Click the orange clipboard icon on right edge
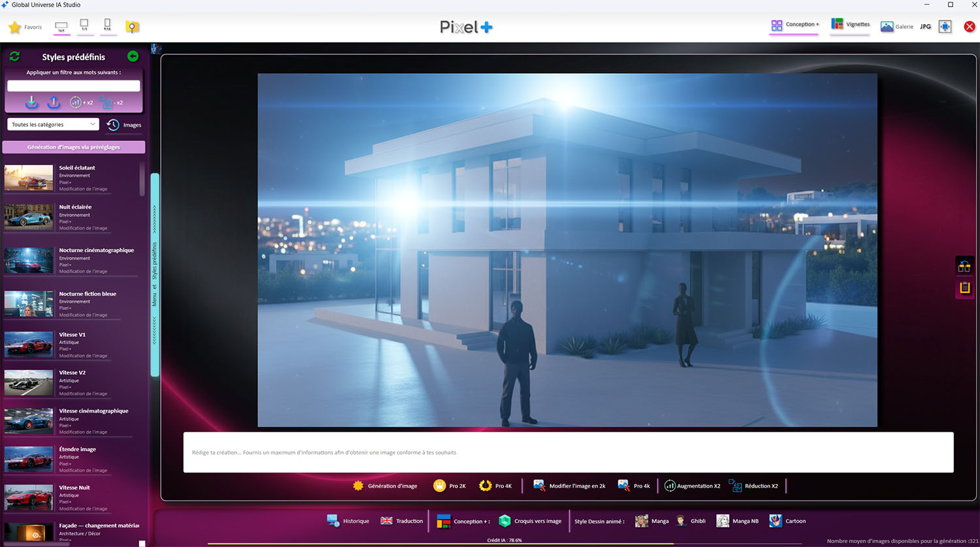 (x=964, y=288)
